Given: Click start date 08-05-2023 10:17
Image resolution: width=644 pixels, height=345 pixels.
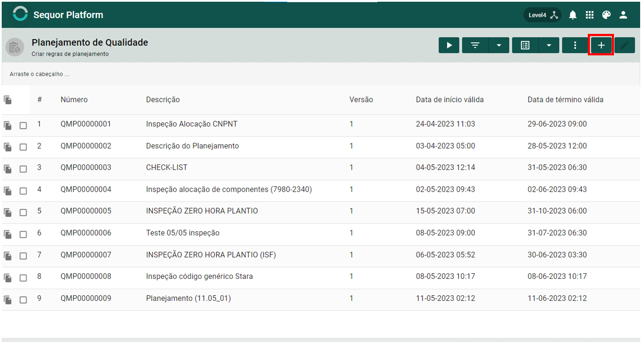Looking at the screenshot, I should pyautogui.click(x=445, y=276).
